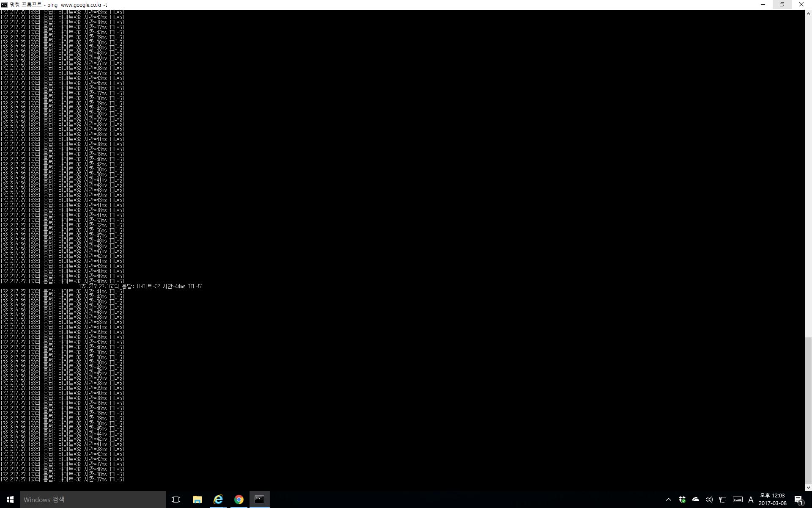The height and width of the screenshot is (508, 812).
Task: Open the Dropbox tray icon
Action: [x=682, y=500]
